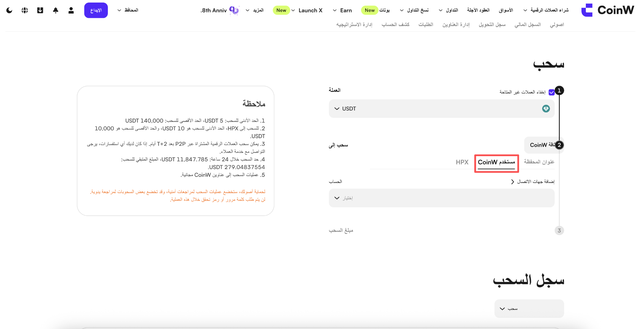This screenshot has height=329, width=644.
Task: Expand the Earn menu
Action: [x=342, y=10]
